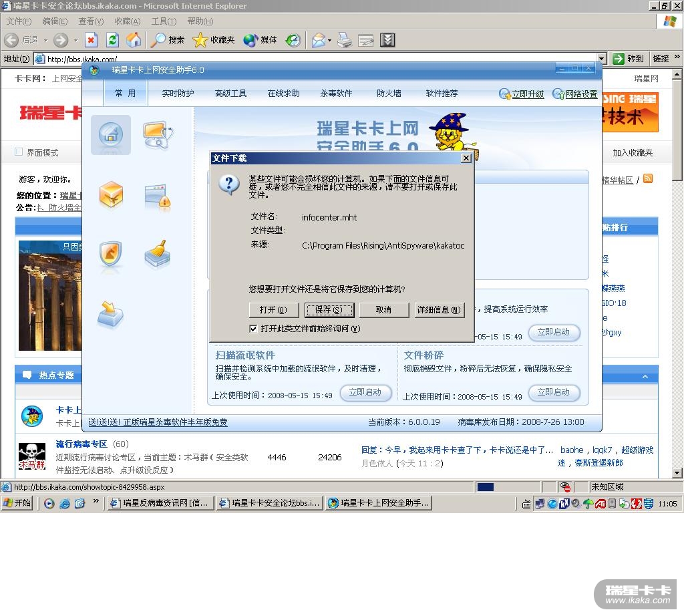
Task: Click the question mark icon in download dialog
Action: point(229,186)
